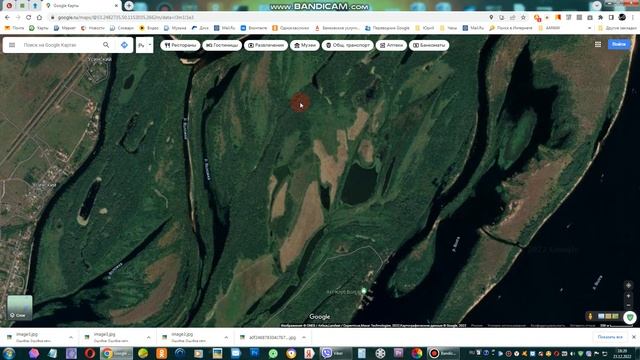This screenshot has width=640, height=360.
Task: Open Opera from the taskbar
Action: (90, 353)
